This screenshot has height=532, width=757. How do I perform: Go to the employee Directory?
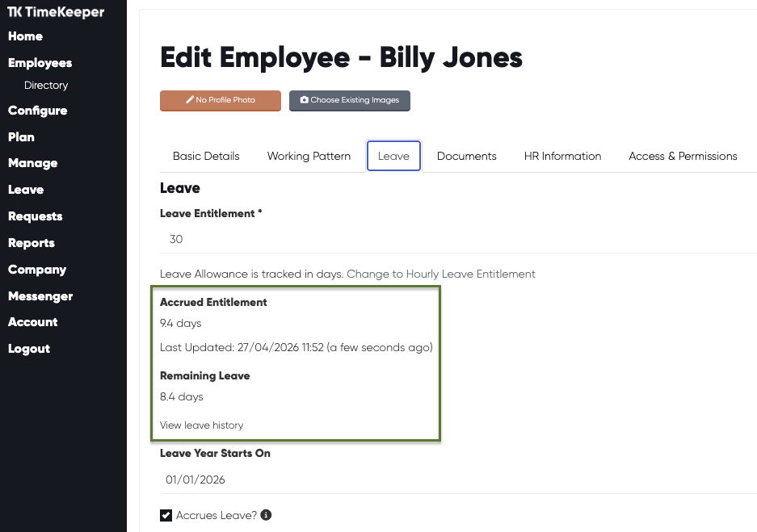pos(46,86)
